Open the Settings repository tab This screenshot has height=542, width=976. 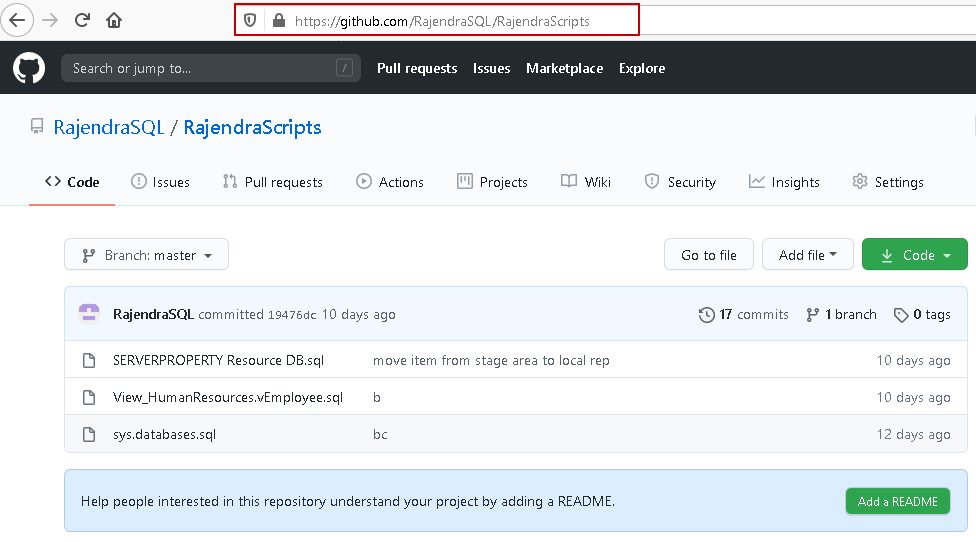point(887,182)
